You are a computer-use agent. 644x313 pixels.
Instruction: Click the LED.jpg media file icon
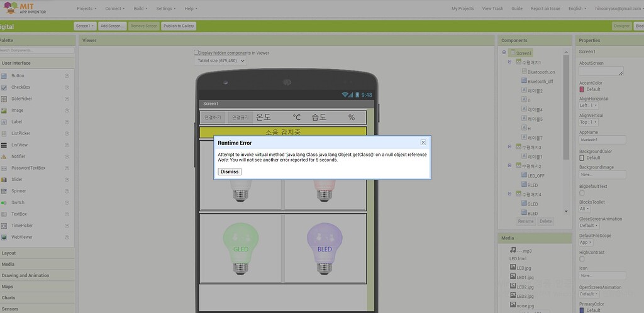[513, 268]
